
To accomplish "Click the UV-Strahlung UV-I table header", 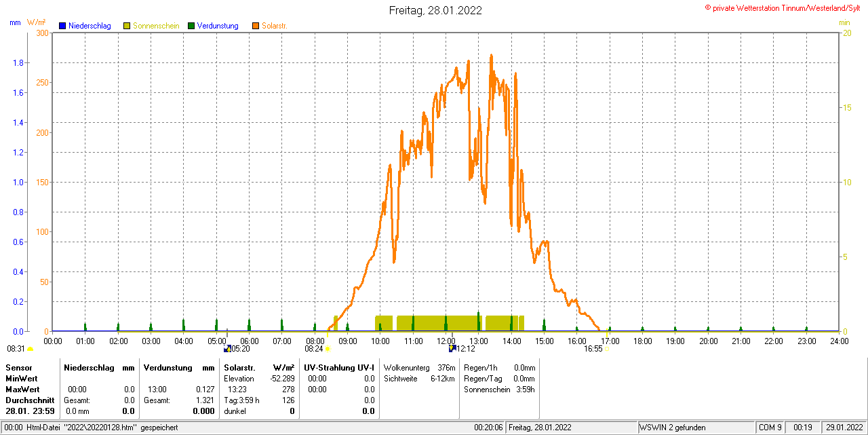I will pyautogui.click(x=339, y=367).
